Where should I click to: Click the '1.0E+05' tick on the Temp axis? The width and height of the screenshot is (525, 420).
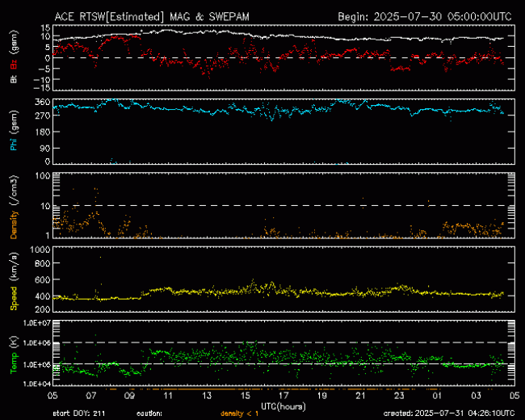click(x=37, y=364)
